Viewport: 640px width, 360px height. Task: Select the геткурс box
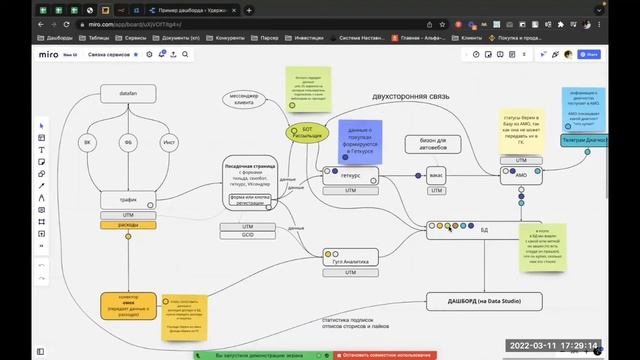click(350, 176)
